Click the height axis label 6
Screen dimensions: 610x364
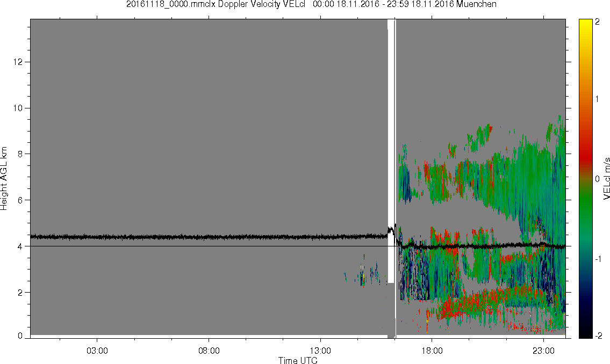pyautogui.click(x=20, y=200)
